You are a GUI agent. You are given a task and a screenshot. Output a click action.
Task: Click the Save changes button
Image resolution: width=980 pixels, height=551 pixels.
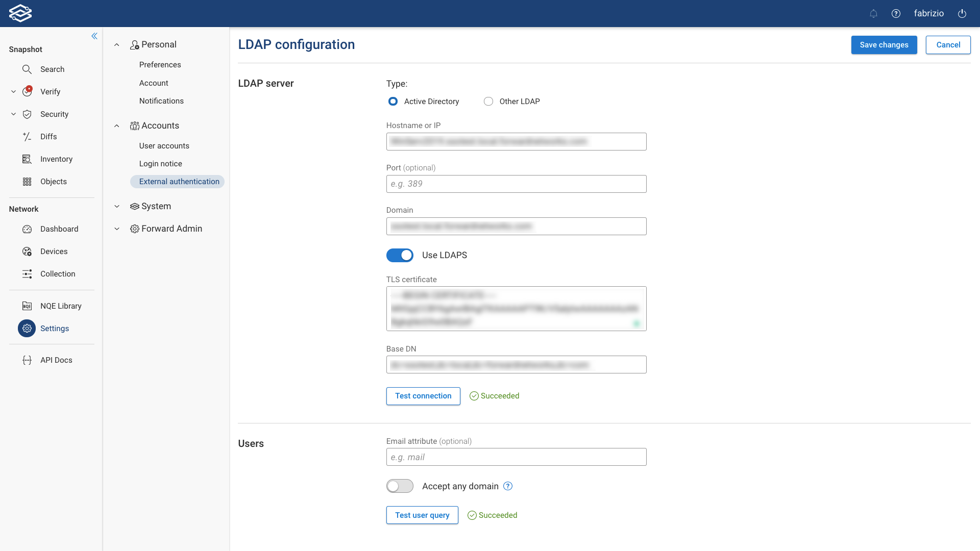point(884,45)
